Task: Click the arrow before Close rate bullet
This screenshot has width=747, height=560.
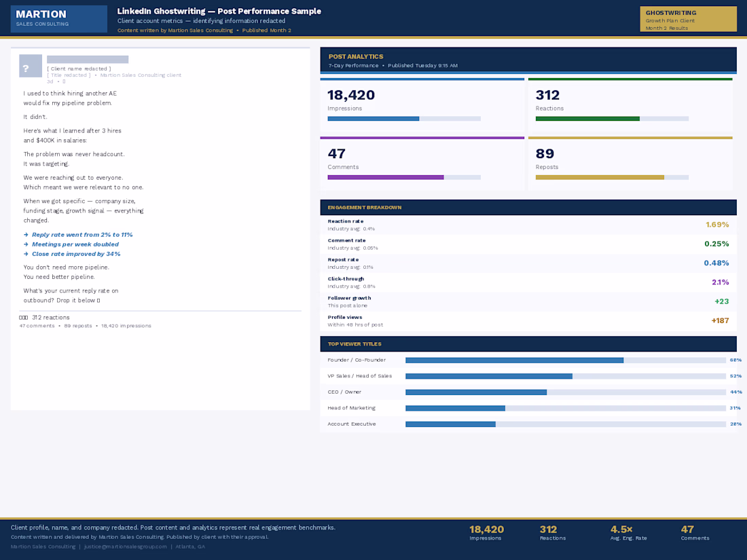Action: click(x=26, y=254)
